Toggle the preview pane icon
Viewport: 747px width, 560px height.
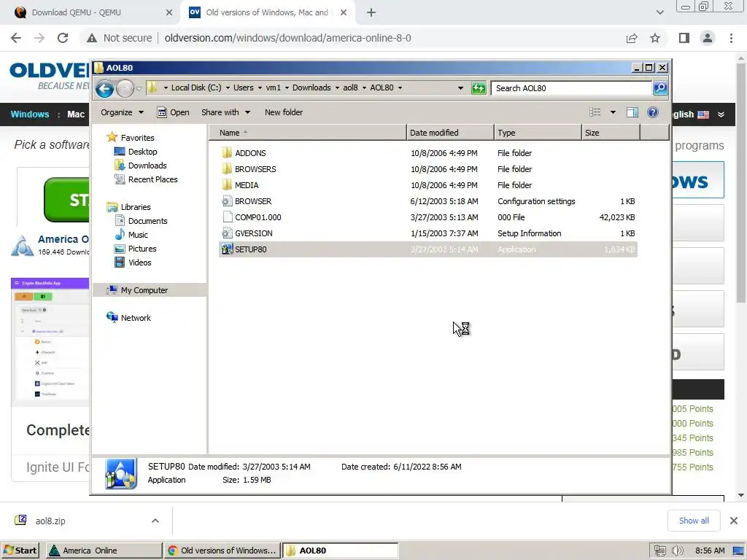click(632, 112)
